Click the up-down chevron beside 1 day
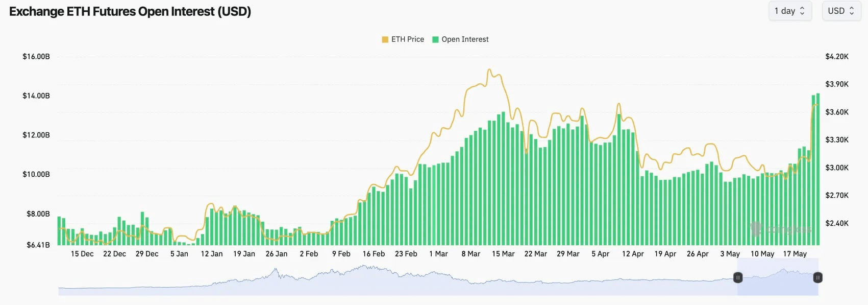Image resolution: width=868 pixels, height=305 pixels. click(802, 11)
